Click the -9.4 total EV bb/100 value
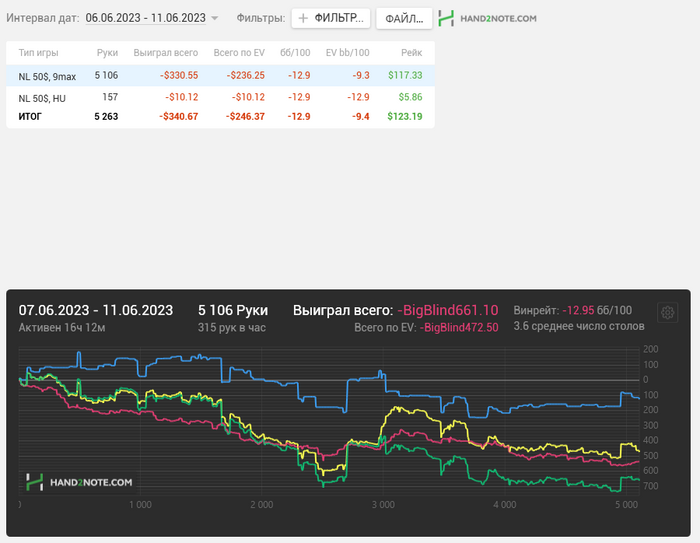Screen dimensions: 700x543 (x=361, y=117)
